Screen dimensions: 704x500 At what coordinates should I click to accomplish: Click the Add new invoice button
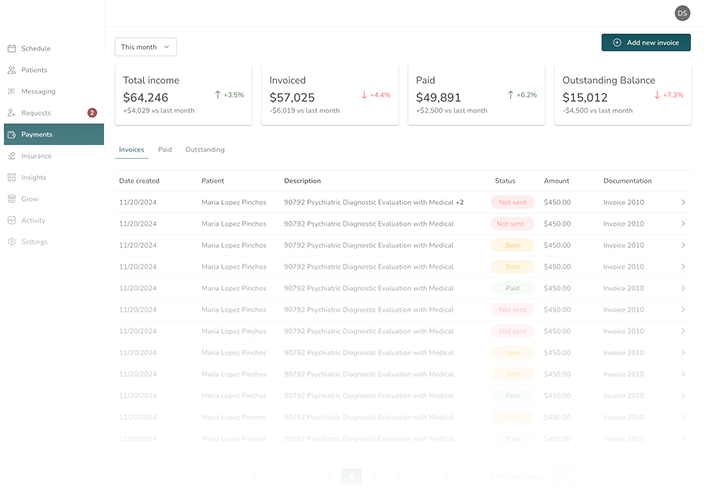pyautogui.click(x=646, y=43)
